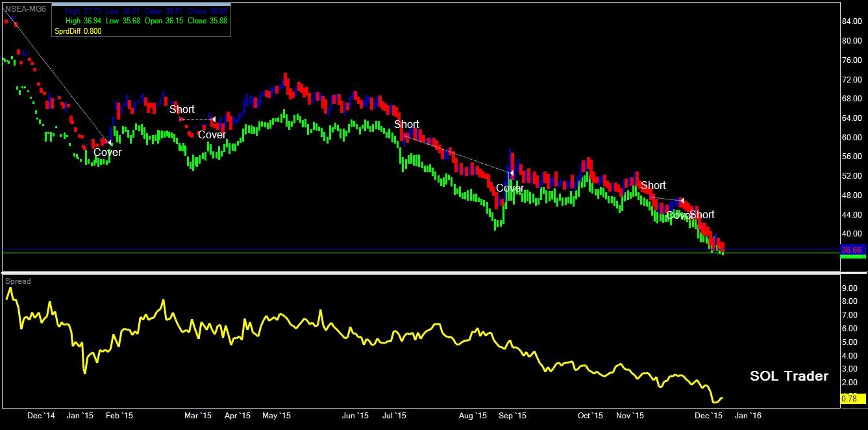868x430 pixels.
Task: Select the green Close 35.88 value
Action: point(207,21)
